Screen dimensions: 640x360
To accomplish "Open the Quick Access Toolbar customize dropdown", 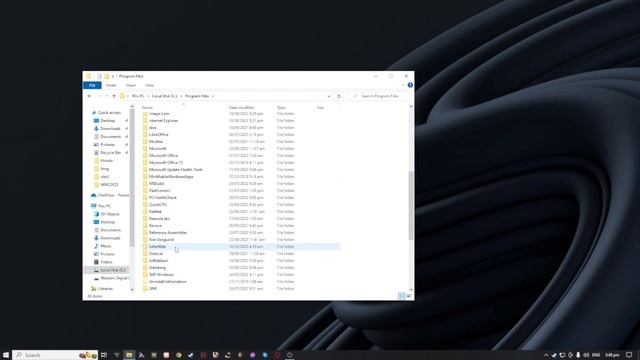I will 113,76.
